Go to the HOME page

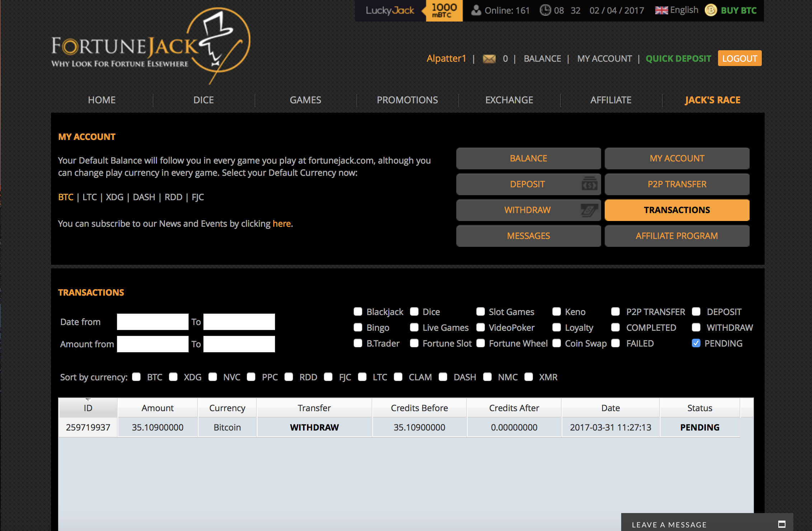(x=102, y=100)
